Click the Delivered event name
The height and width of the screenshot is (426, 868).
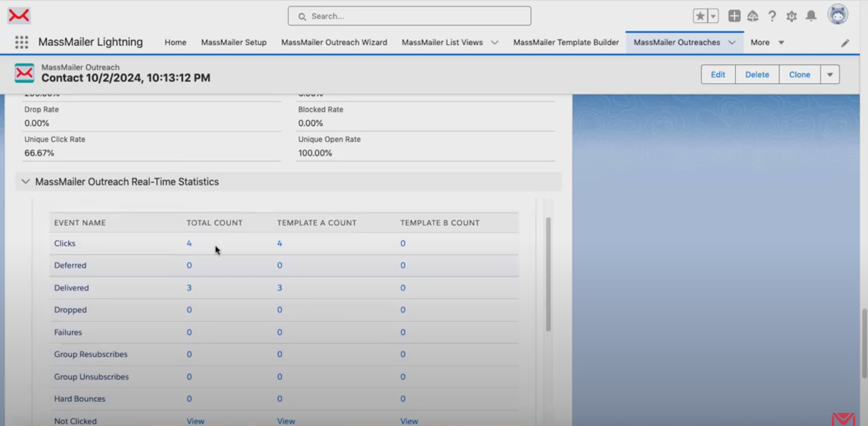pyautogui.click(x=71, y=288)
